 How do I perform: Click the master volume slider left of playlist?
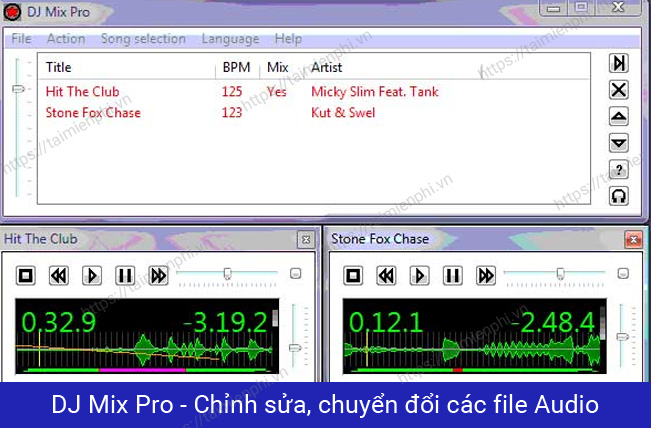pyautogui.click(x=18, y=89)
